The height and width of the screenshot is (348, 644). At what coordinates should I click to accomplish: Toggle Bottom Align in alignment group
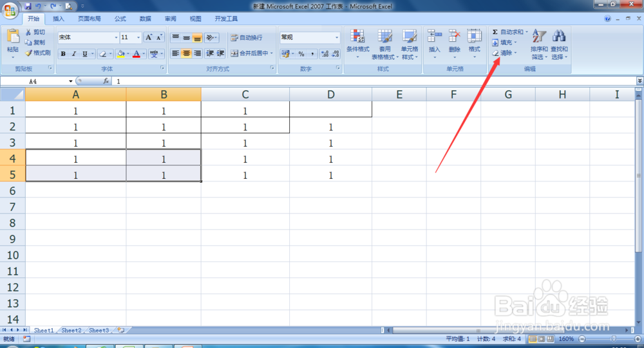pyautogui.click(x=197, y=38)
